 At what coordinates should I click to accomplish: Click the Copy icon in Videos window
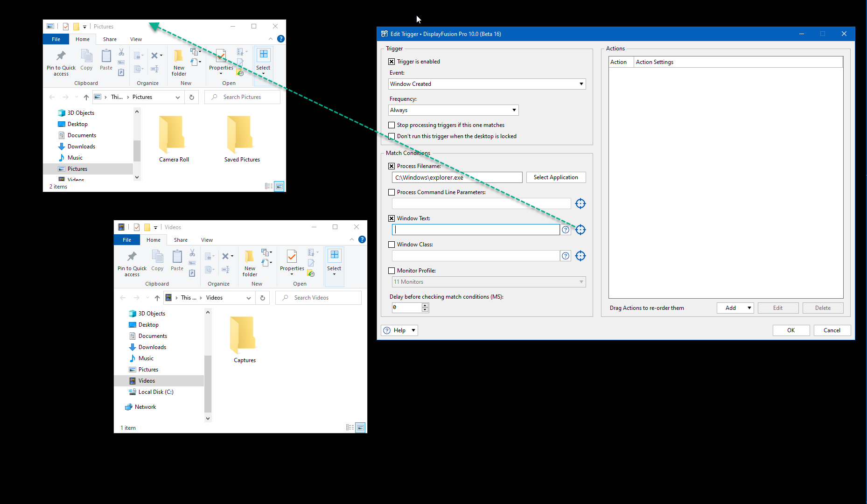[157, 260]
